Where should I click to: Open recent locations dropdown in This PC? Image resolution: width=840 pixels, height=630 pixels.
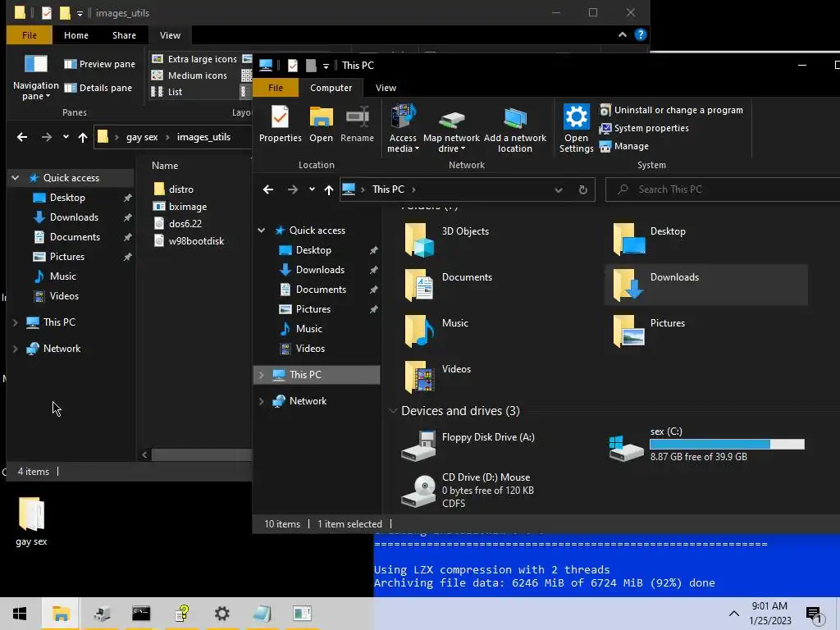point(312,189)
